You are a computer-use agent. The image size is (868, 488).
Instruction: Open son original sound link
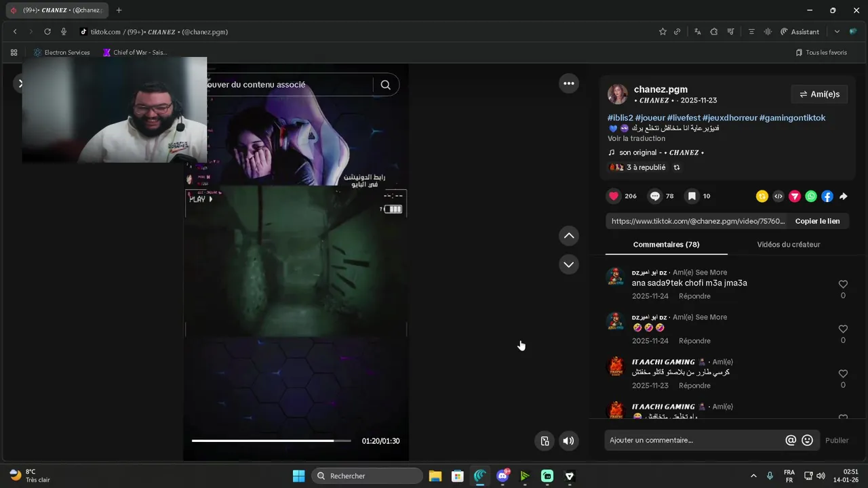(x=656, y=152)
